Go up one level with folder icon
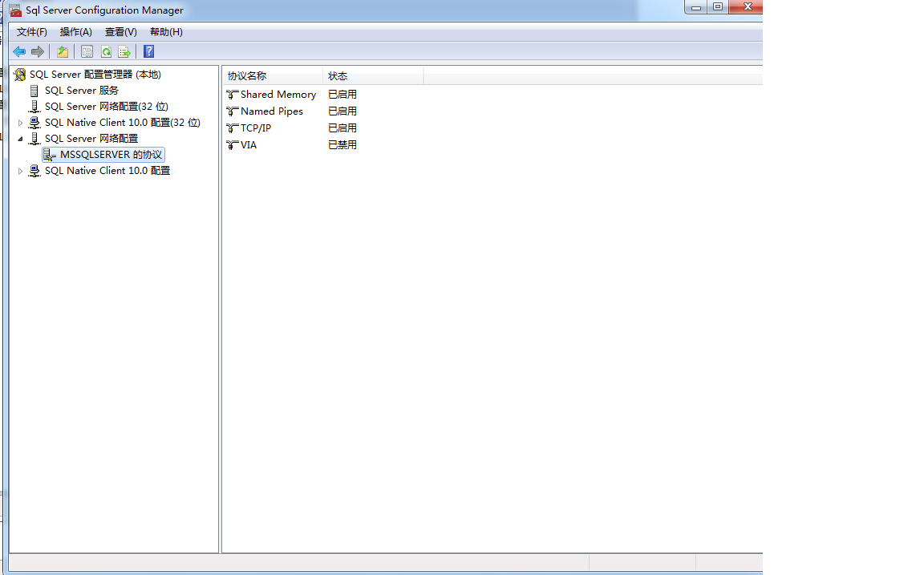Image resolution: width=924 pixels, height=575 pixels. 63,52
